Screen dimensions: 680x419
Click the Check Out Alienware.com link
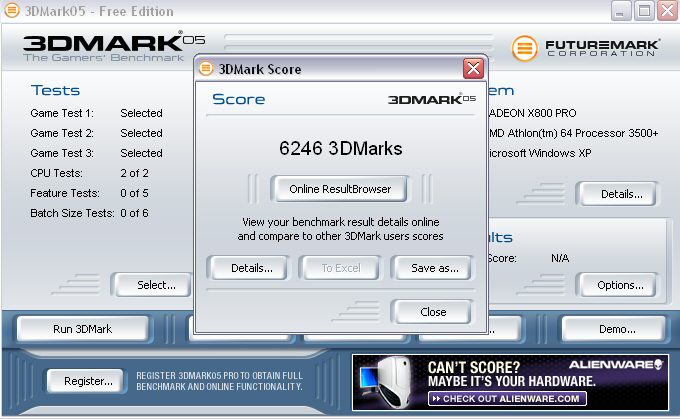point(507,399)
